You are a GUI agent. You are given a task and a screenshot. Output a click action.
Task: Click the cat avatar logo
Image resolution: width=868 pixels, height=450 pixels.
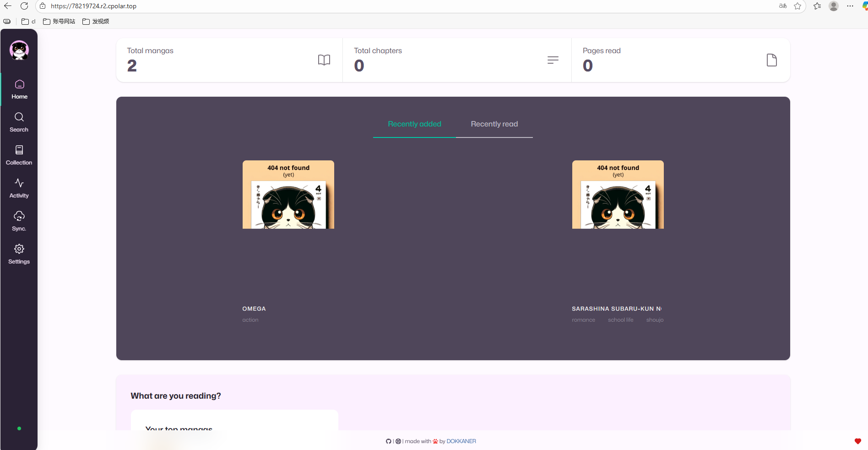[x=19, y=50]
